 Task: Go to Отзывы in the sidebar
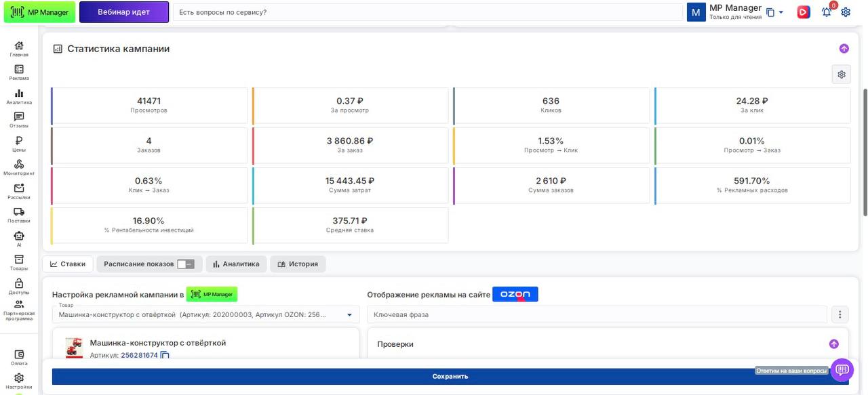point(19,119)
